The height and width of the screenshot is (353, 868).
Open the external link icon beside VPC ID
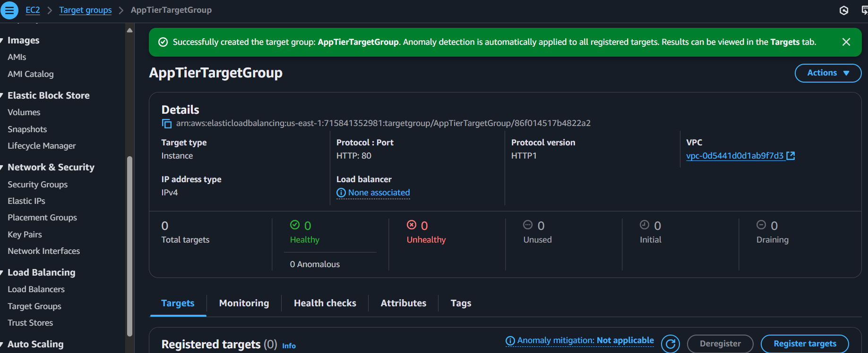[x=791, y=156]
